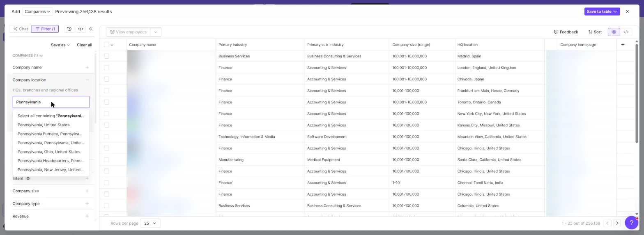
Task: Switch to table code view icon
Action: pos(626,32)
